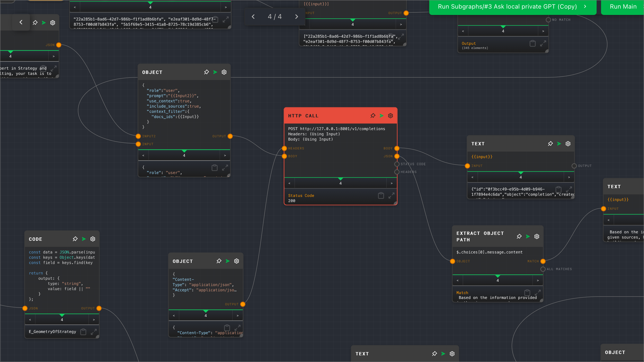Expand Content-Type Object output fullscreen
This screenshot has width=644, height=362.
[x=237, y=328]
